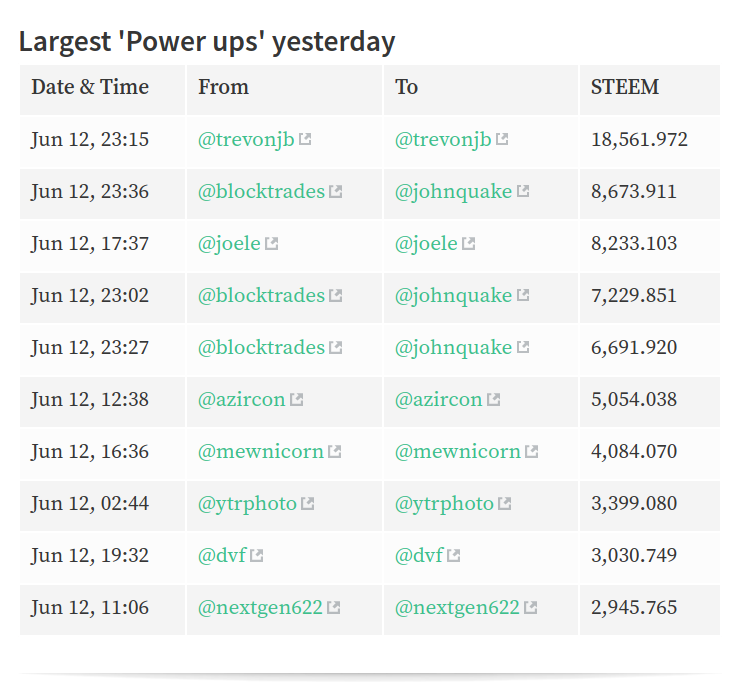Viewport: 731px width, 699px height.
Task: Open @joele link in From column
Action: [x=229, y=244]
